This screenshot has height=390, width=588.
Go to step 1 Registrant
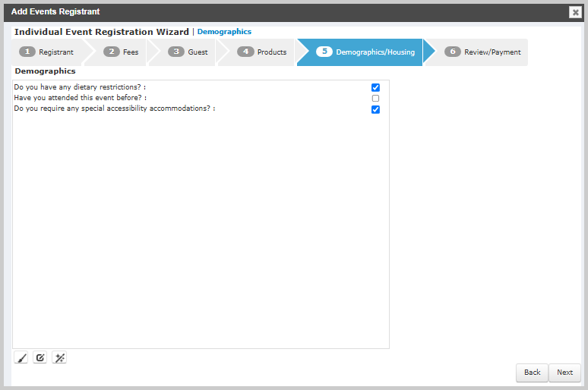(x=47, y=52)
